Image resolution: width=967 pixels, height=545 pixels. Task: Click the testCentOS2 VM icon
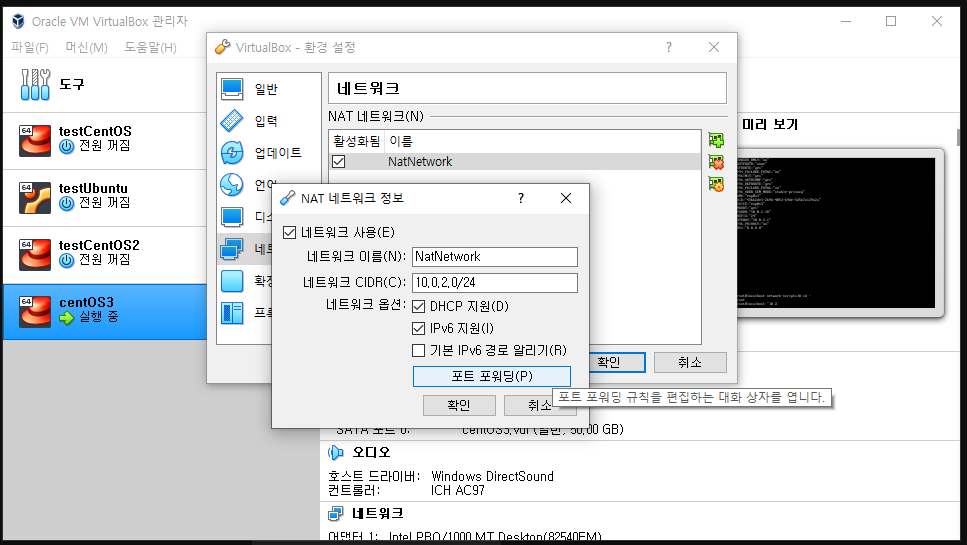point(35,255)
